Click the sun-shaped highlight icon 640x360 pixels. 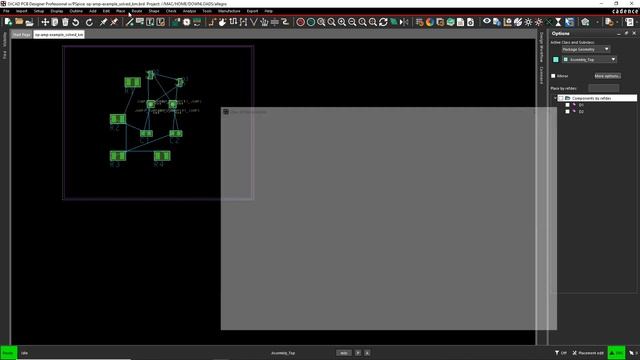[528, 22]
